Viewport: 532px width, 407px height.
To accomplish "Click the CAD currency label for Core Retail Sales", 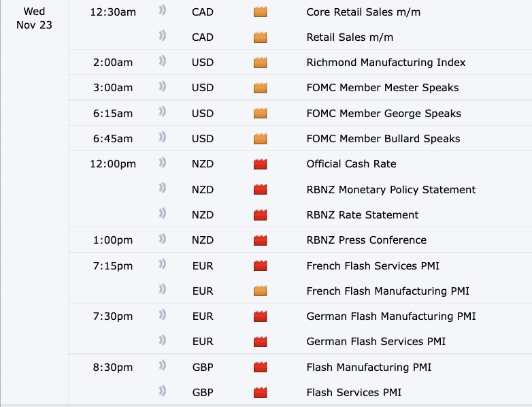I will (203, 12).
